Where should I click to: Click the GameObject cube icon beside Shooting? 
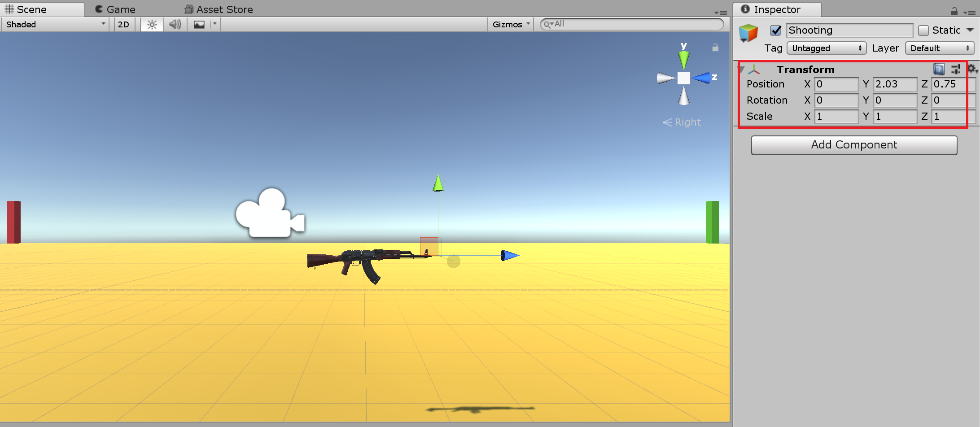click(x=748, y=33)
